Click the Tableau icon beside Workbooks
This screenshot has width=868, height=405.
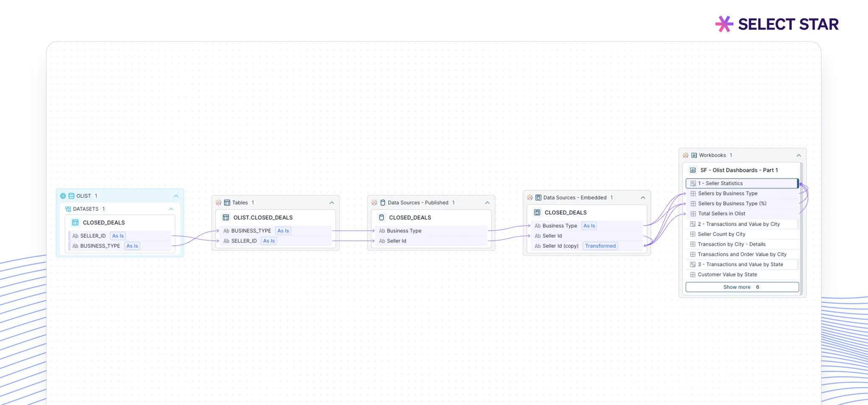[x=685, y=155]
